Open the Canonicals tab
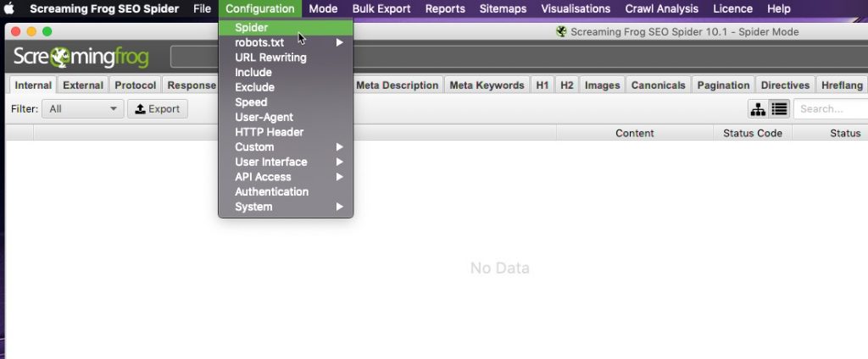Viewport: 868px width, 359px height. tap(659, 85)
